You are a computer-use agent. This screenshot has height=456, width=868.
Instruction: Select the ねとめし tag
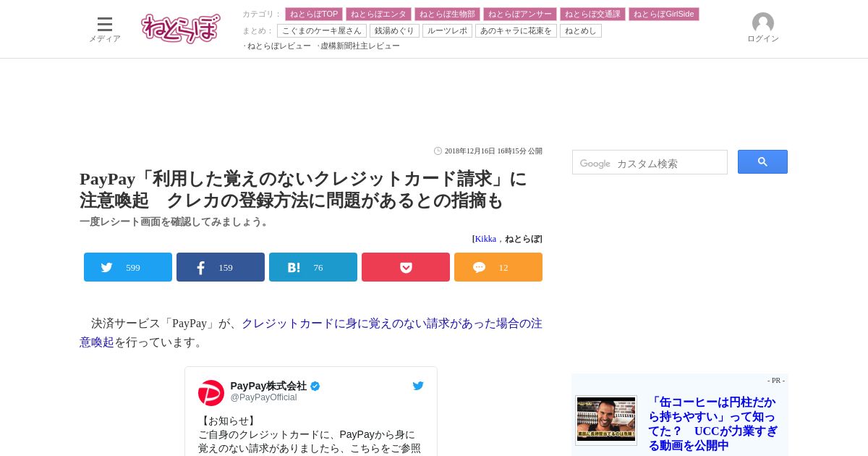pos(581,30)
